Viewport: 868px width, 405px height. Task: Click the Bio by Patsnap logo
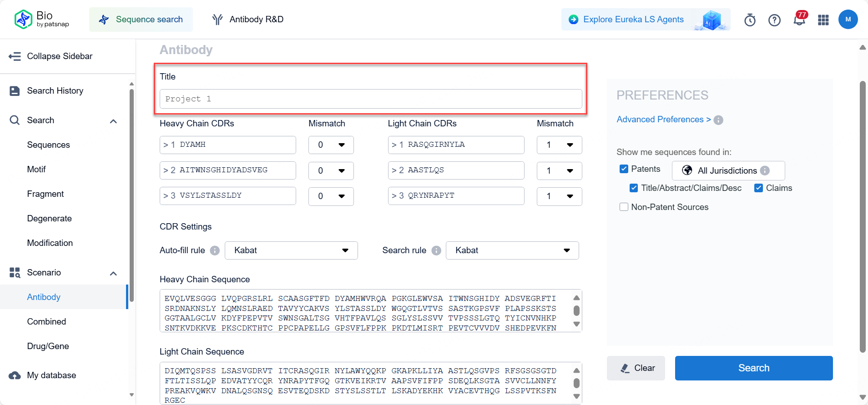(x=41, y=19)
